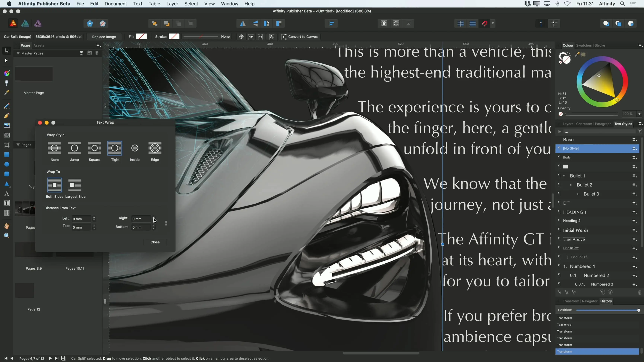Choose the Inside wrap style
Viewport: 644px width, 362px height.
[135, 151]
